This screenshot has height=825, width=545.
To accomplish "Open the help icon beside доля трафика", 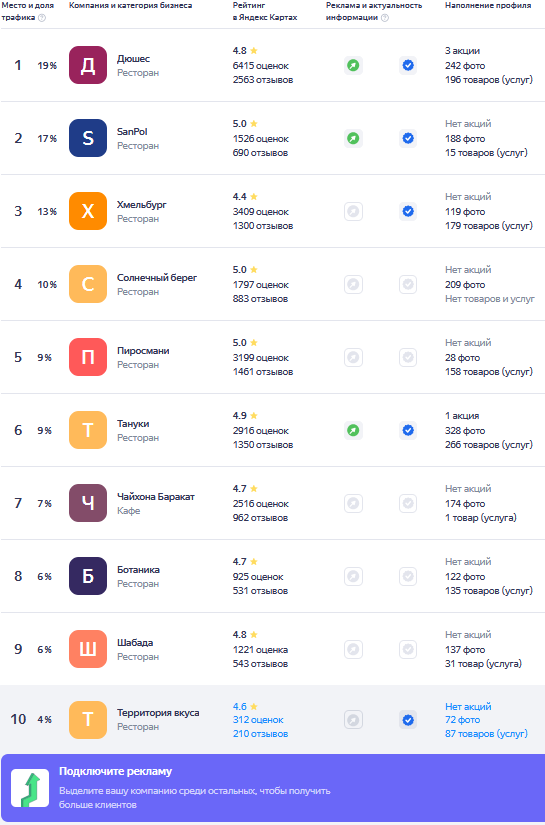I will point(42,18).
